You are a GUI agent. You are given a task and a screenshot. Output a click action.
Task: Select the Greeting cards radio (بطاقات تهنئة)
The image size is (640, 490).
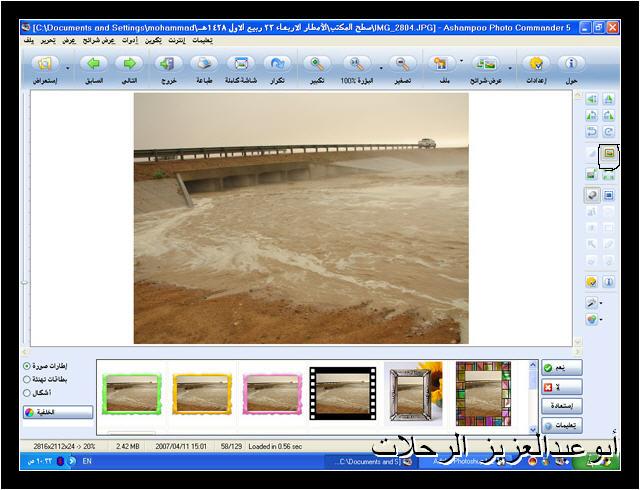point(27,379)
